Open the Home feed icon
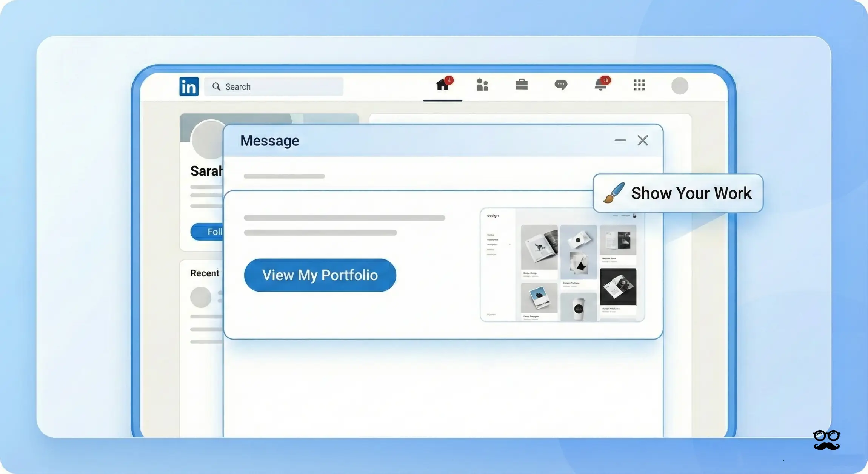 442,85
